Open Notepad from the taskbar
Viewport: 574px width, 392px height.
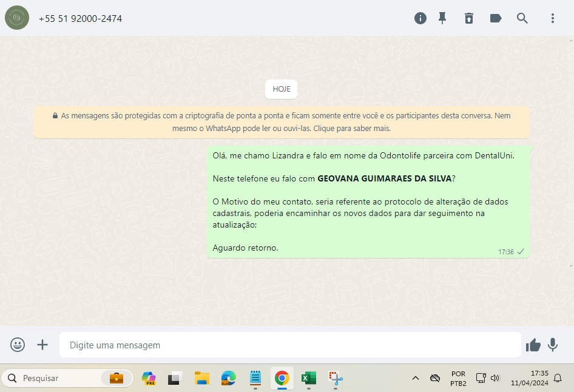(x=255, y=378)
